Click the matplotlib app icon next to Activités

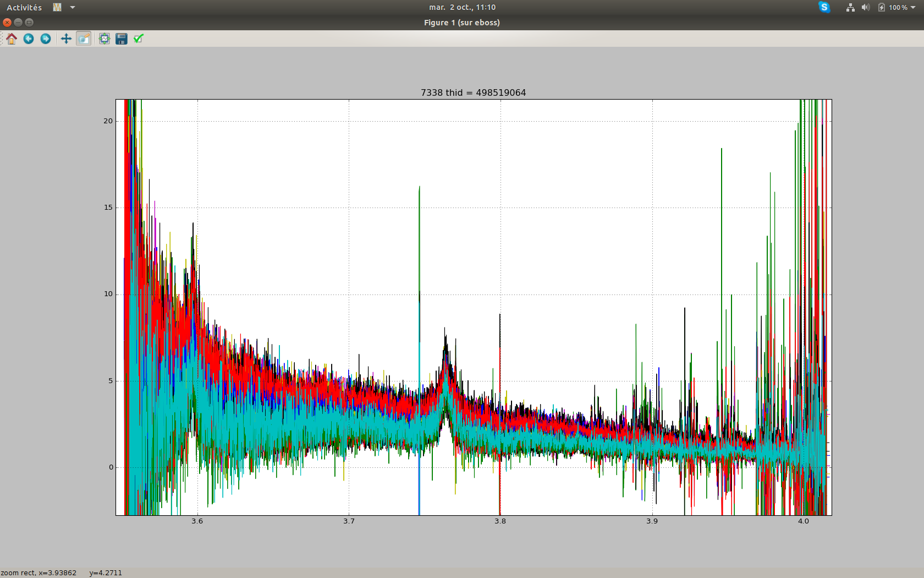tap(58, 7)
